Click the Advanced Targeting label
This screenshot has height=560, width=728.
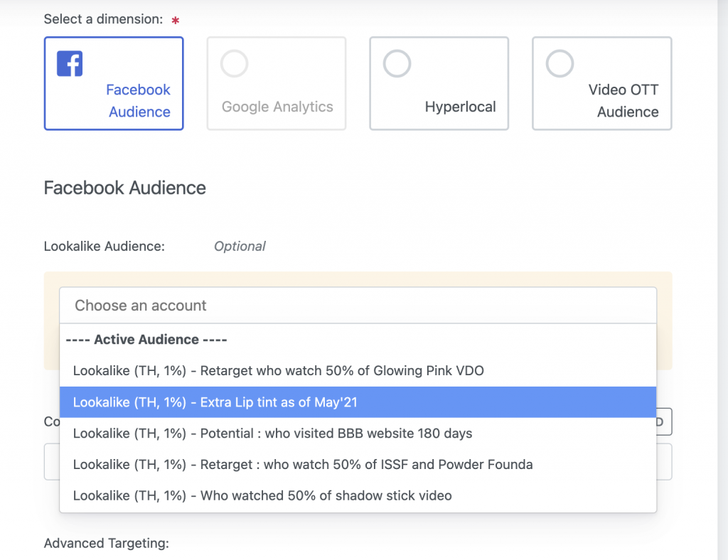tap(107, 543)
